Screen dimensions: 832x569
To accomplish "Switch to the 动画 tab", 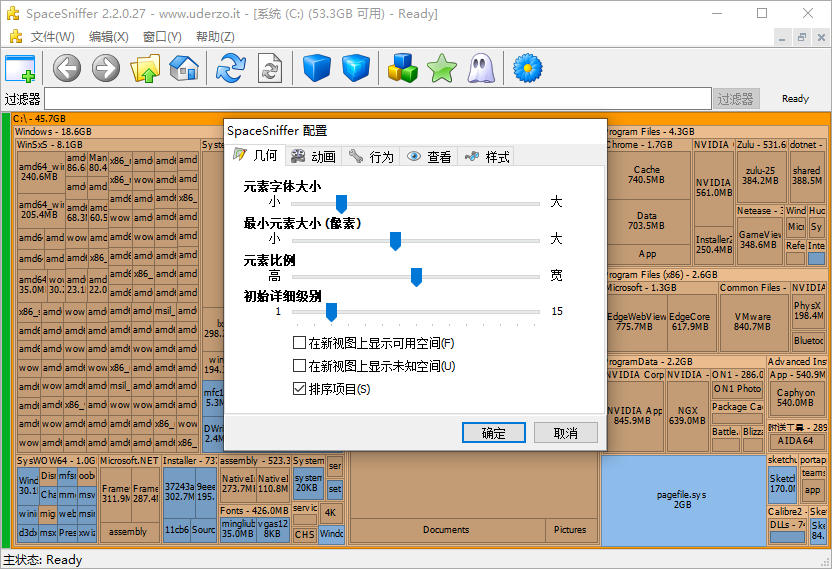I will [x=314, y=156].
